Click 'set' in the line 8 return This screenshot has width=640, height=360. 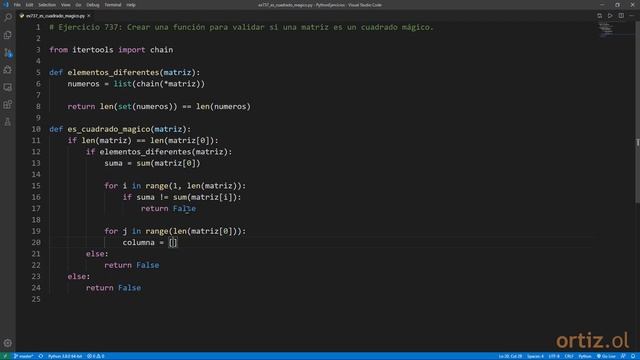(x=125, y=107)
